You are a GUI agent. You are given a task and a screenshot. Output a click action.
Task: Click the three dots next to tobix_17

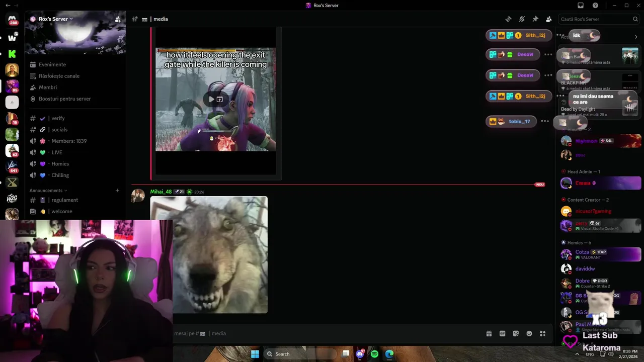coord(545,121)
